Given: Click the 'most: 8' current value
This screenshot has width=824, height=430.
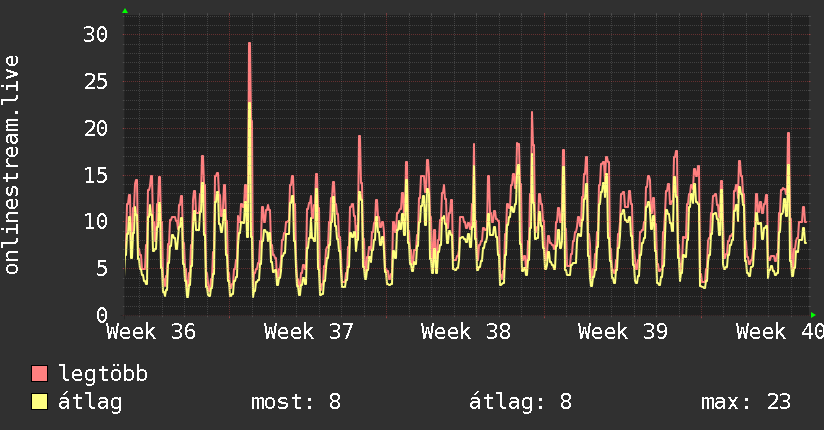Looking at the screenshot, I should pos(296,402).
